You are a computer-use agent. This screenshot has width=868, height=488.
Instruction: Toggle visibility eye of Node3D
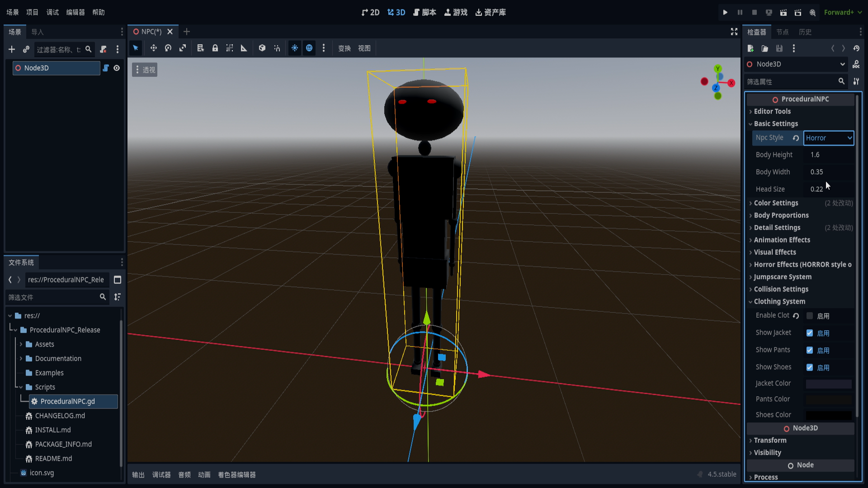[x=117, y=68]
